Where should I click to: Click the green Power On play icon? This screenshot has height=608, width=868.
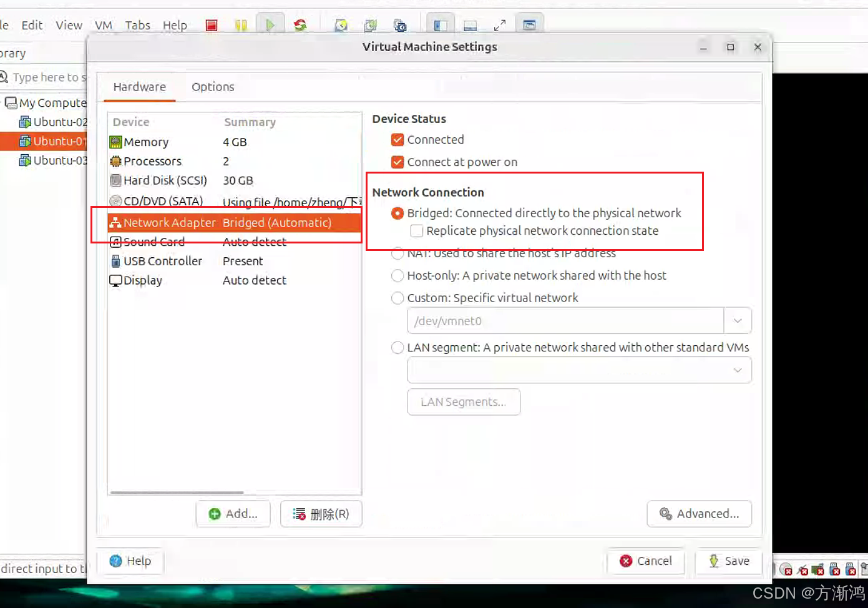[x=270, y=25]
